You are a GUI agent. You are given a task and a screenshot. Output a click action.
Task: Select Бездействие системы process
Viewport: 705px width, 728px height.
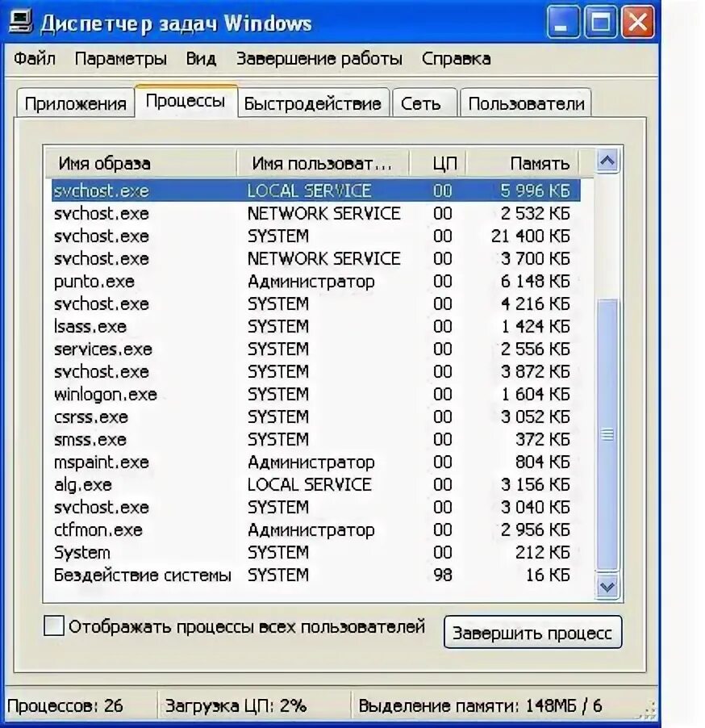click(315, 575)
